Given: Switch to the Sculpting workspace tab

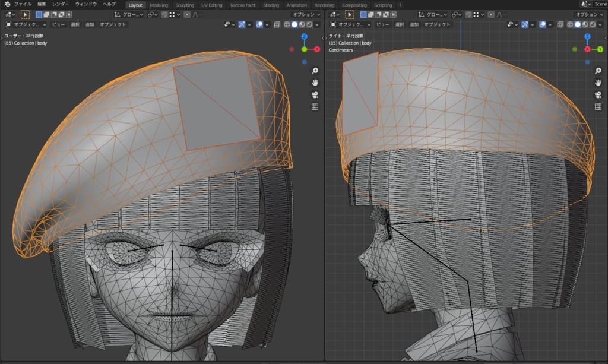Looking at the screenshot, I should [x=185, y=5].
